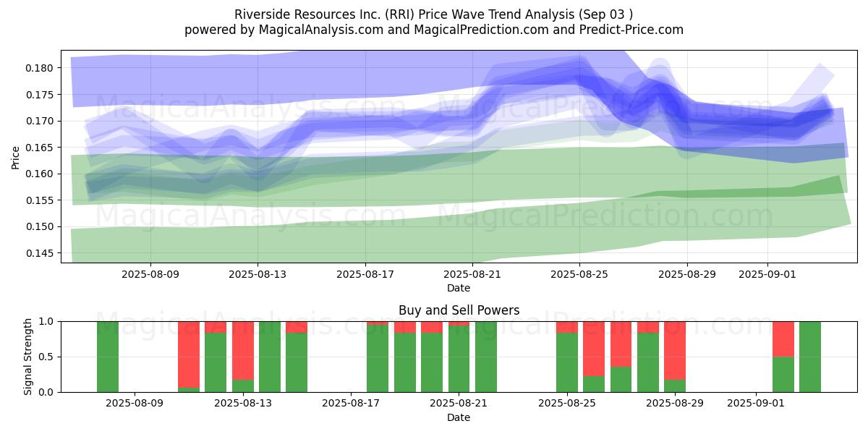Screen dimensions: 868x434
Task: Click 2025-08-09 date label under price chart
Action: [150, 275]
